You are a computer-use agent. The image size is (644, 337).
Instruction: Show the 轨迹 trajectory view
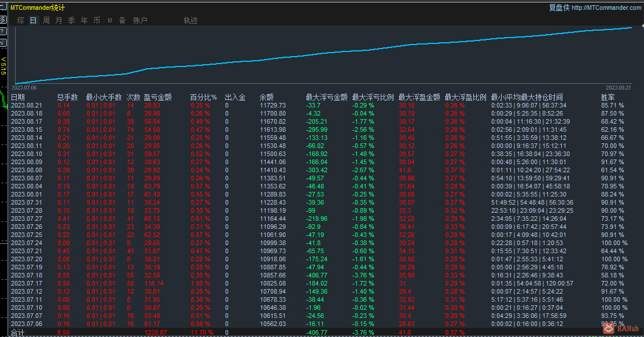(190, 20)
